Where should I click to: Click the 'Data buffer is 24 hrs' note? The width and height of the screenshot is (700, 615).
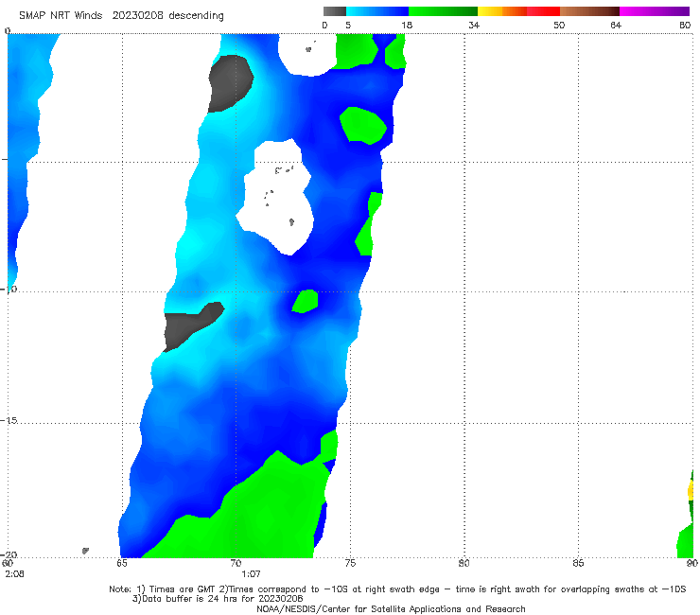coord(218,599)
